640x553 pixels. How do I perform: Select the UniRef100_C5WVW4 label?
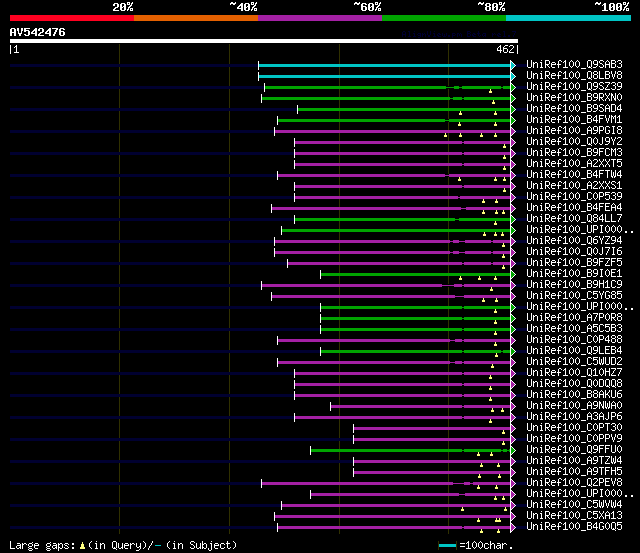pyautogui.click(x=574, y=505)
